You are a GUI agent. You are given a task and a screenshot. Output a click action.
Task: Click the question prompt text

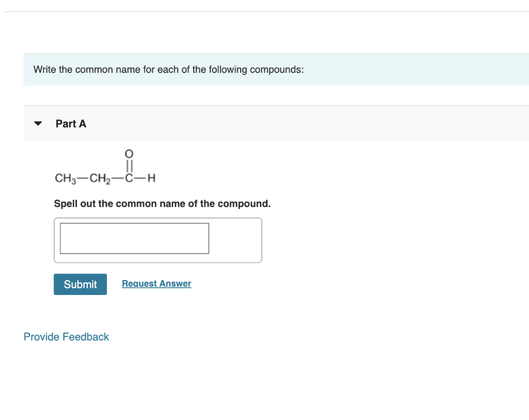coord(168,69)
